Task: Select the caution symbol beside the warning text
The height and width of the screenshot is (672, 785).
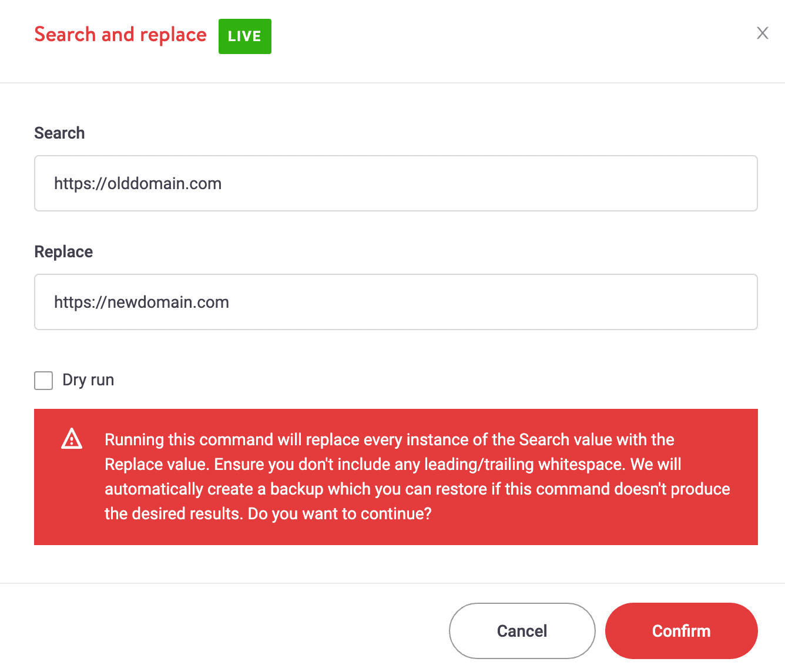Action: (x=72, y=439)
